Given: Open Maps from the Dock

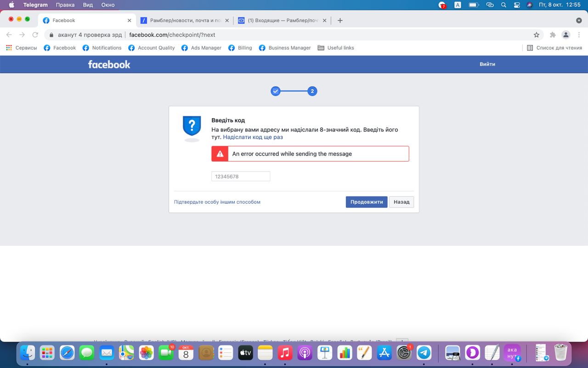Looking at the screenshot, I should 126,353.
